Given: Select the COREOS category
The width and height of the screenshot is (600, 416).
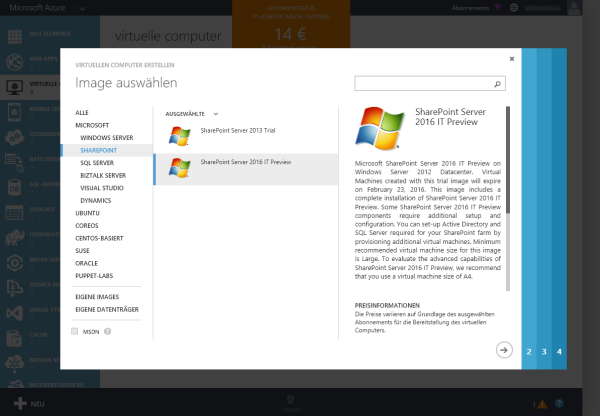Looking at the screenshot, I should (87, 226).
